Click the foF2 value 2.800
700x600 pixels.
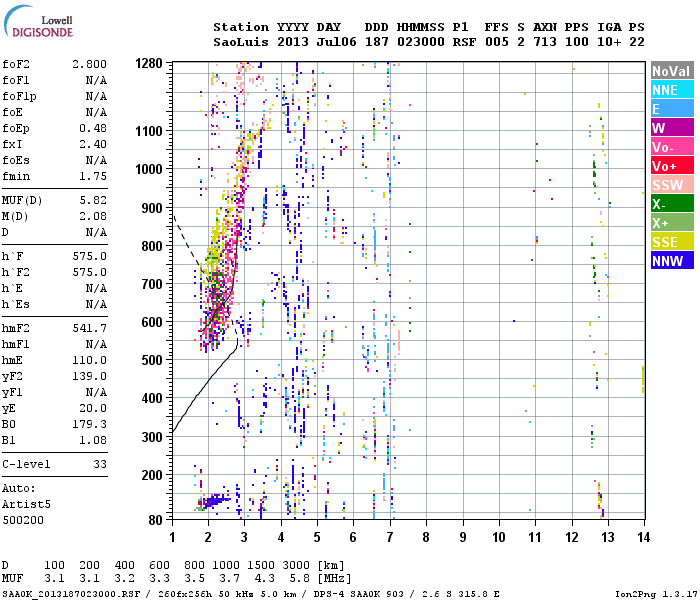89,64
